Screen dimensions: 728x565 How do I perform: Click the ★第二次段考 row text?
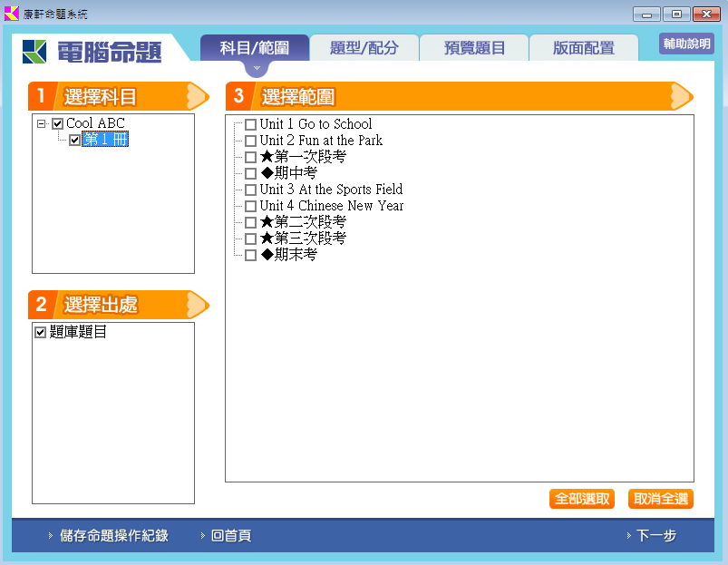(x=303, y=222)
